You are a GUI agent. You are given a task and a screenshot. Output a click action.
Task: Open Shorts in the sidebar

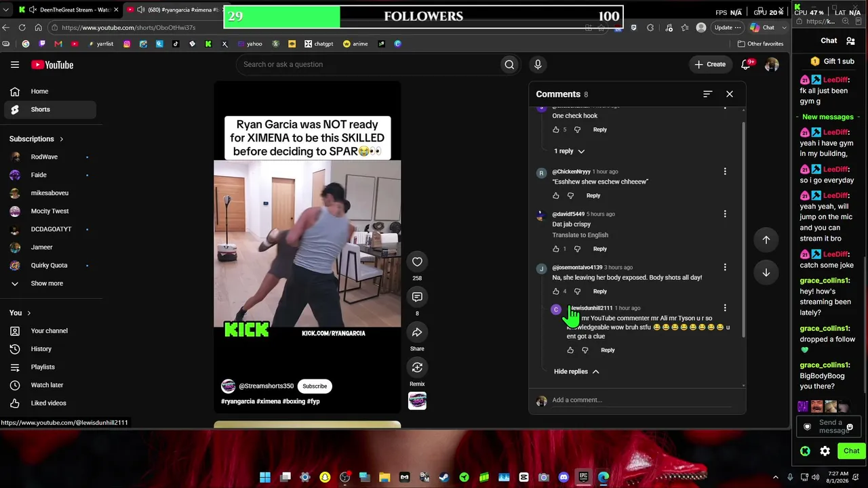tap(50, 110)
